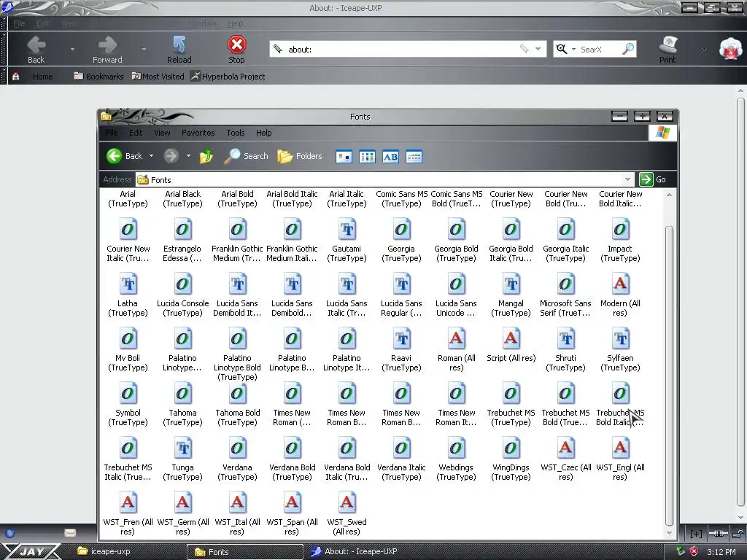
Task: Select the WingDings (TrueType) font icon
Action: coord(511,448)
